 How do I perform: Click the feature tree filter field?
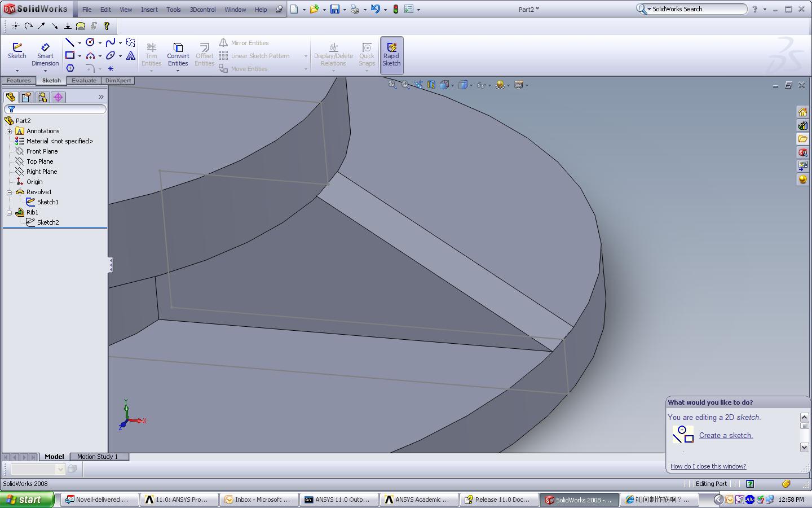55,109
